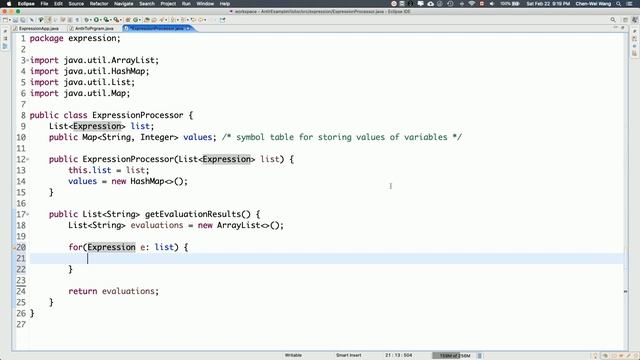Image resolution: width=640 pixels, height=360 pixels.
Task: Click the Save All toolbar icon
Action: [22, 20]
